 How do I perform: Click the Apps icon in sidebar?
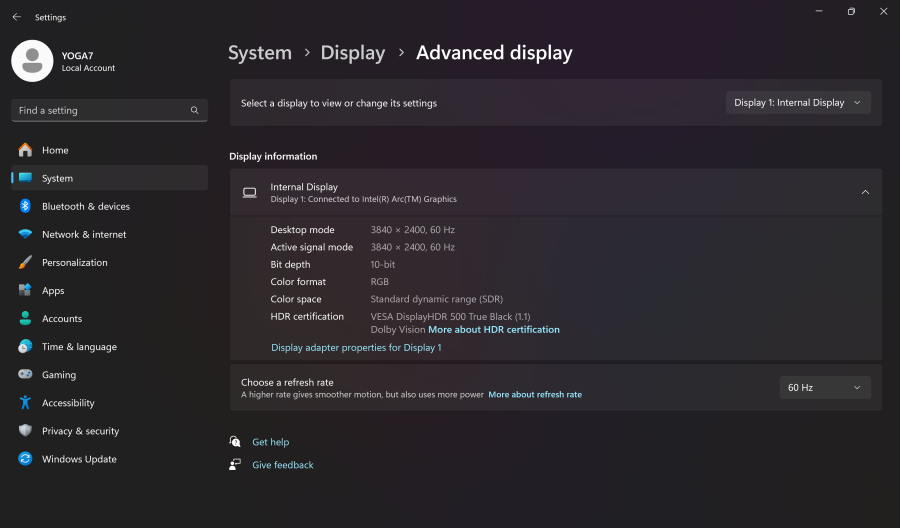pyautogui.click(x=25, y=290)
